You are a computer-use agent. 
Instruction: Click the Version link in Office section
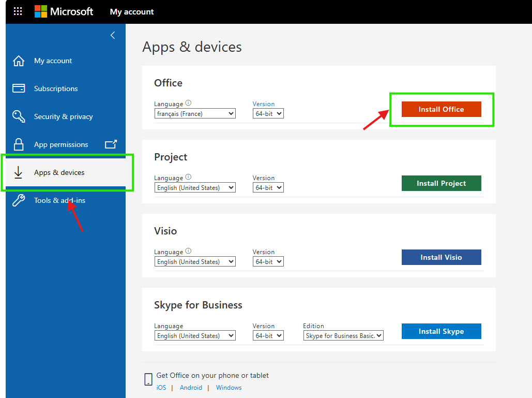pyautogui.click(x=264, y=104)
